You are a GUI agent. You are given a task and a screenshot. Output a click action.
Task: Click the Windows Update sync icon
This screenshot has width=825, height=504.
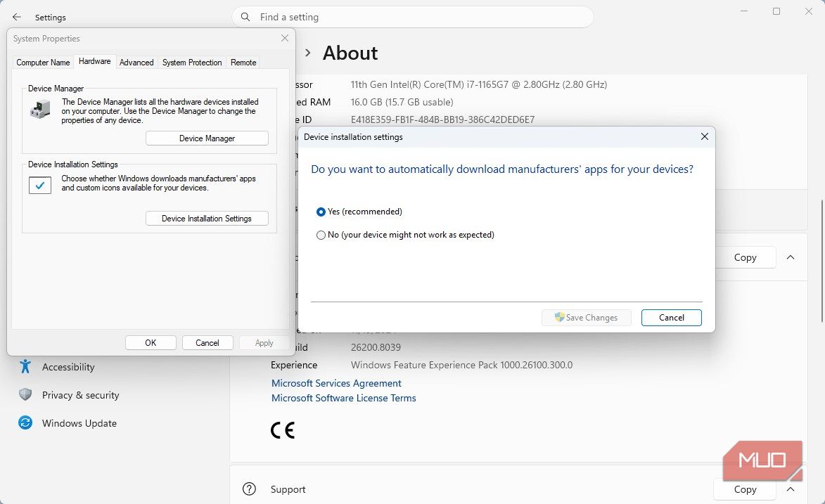(x=25, y=422)
